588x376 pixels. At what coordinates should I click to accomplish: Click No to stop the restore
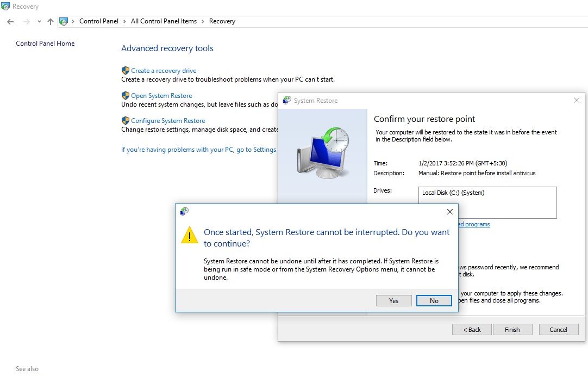pyautogui.click(x=434, y=300)
